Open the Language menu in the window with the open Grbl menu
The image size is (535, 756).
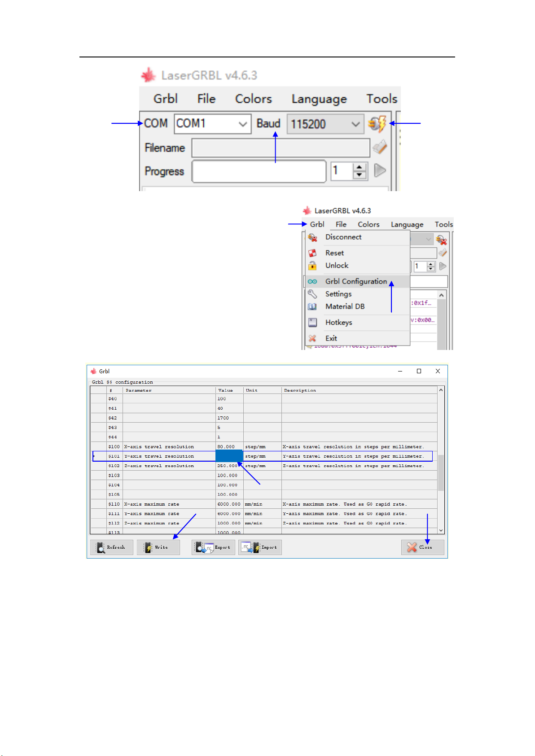[x=407, y=224]
